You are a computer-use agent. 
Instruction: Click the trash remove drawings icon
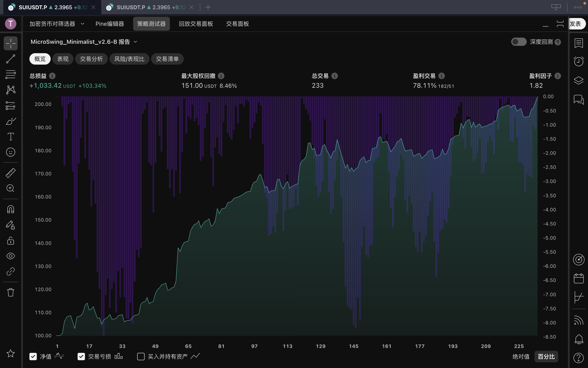click(11, 292)
